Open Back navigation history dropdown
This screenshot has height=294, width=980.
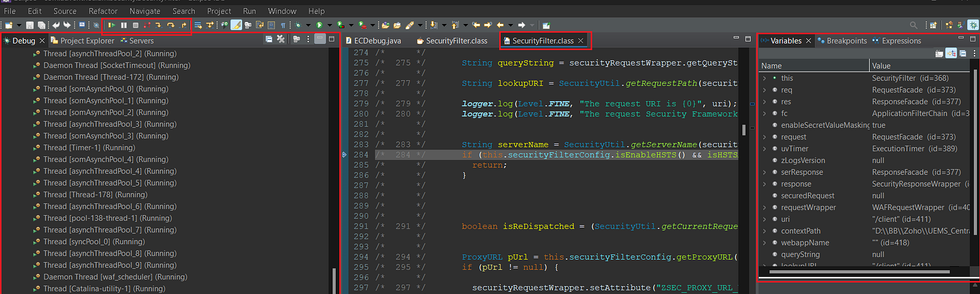(510, 25)
